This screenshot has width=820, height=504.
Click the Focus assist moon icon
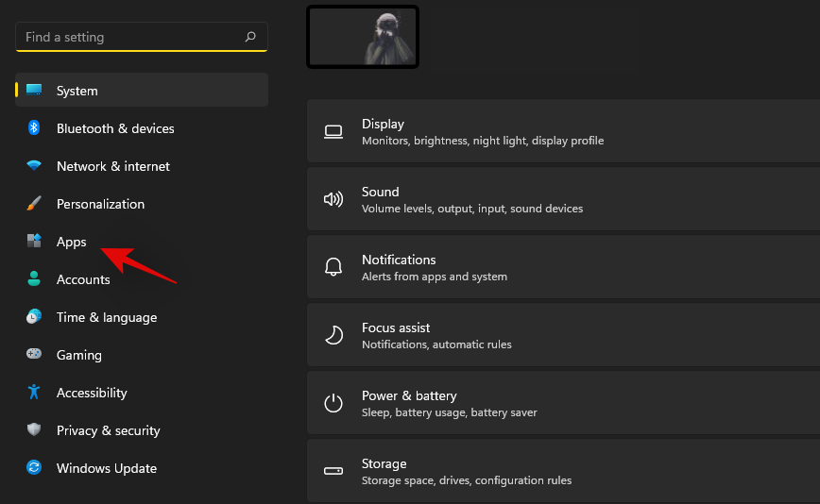[333, 335]
